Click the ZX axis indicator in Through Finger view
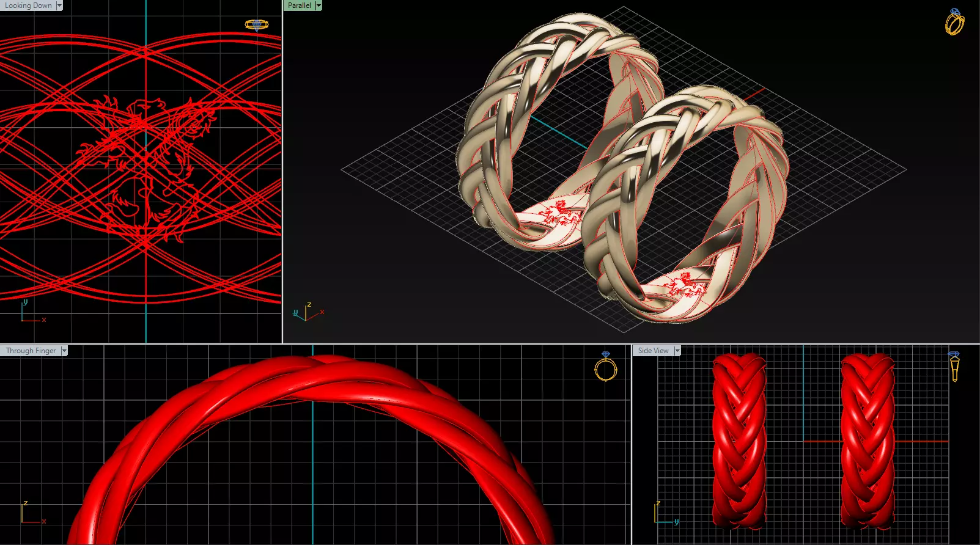 tap(32, 513)
